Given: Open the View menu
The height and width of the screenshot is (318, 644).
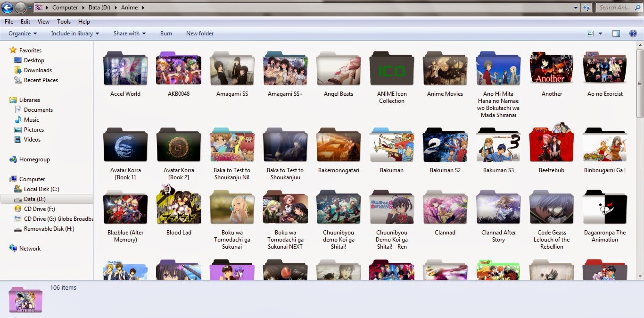Looking at the screenshot, I should click(x=44, y=22).
